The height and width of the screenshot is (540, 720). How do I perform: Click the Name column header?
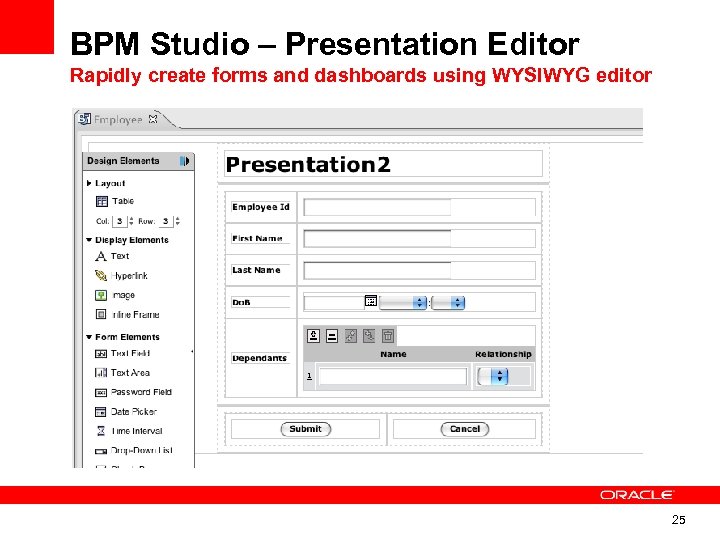pyautogui.click(x=393, y=354)
